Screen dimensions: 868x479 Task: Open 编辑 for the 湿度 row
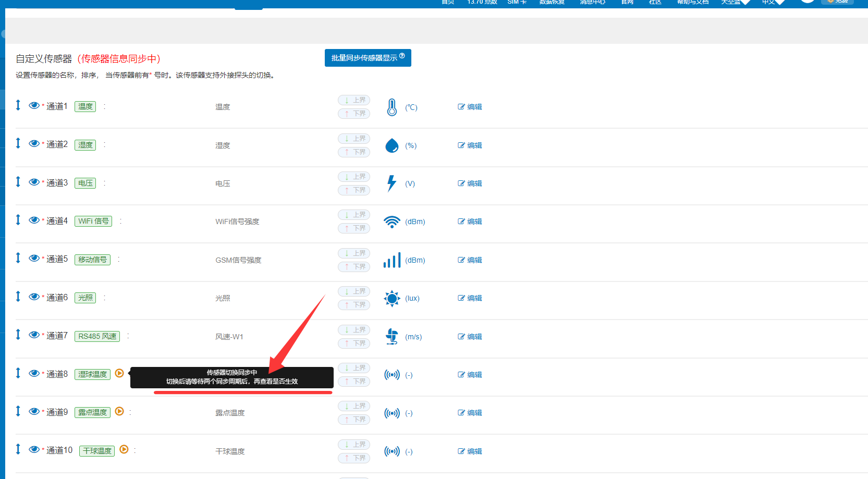(x=470, y=145)
